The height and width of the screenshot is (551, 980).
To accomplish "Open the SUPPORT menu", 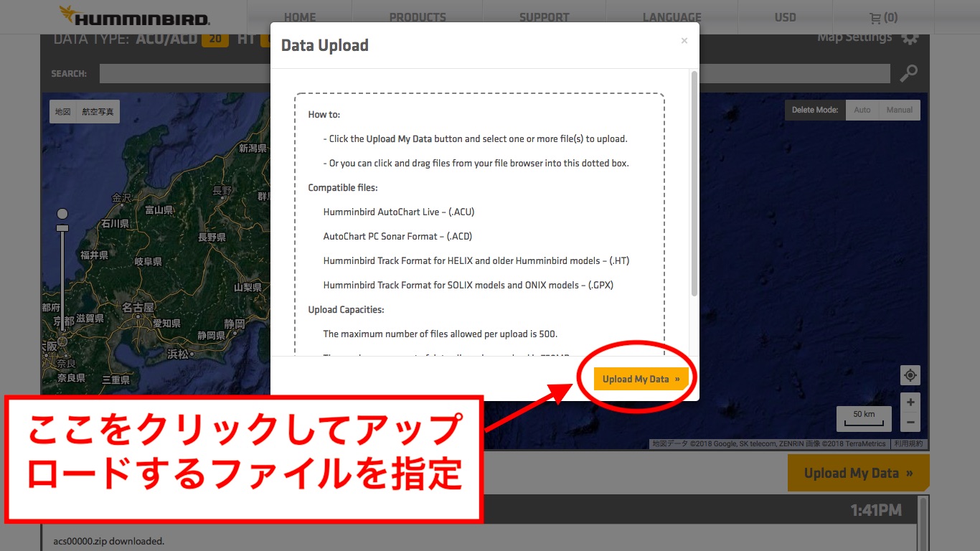I will [544, 17].
